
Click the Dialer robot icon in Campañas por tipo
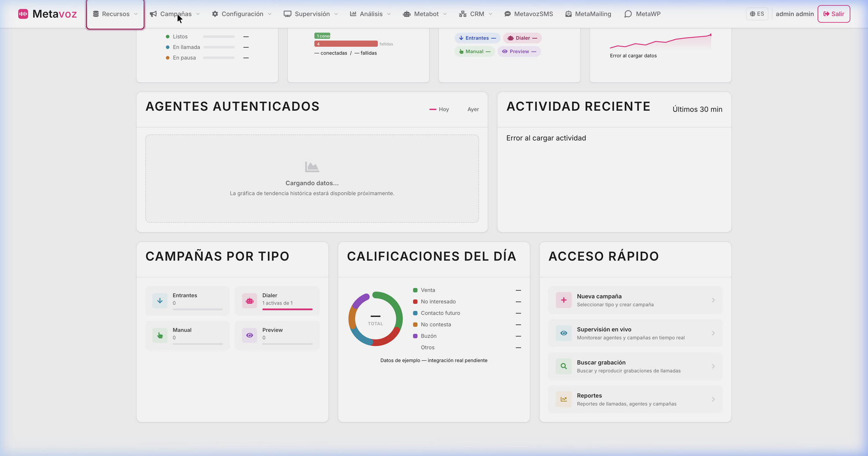tap(250, 301)
